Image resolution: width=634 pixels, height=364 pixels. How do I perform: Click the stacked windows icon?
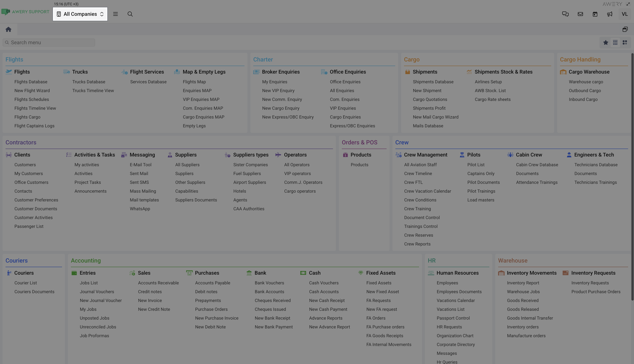pos(625,30)
